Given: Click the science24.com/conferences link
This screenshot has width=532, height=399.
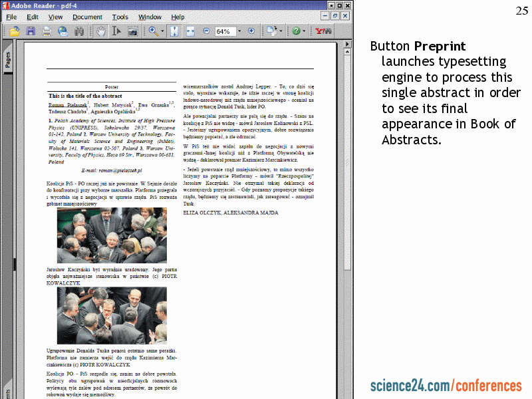Looking at the screenshot, I should tap(446, 386).
